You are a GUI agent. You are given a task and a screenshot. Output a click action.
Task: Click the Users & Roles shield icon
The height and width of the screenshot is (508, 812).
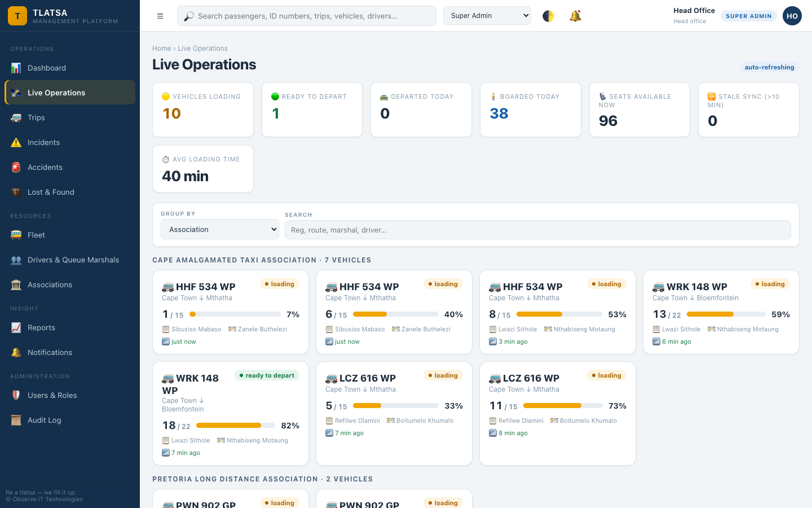tap(16, 395)
